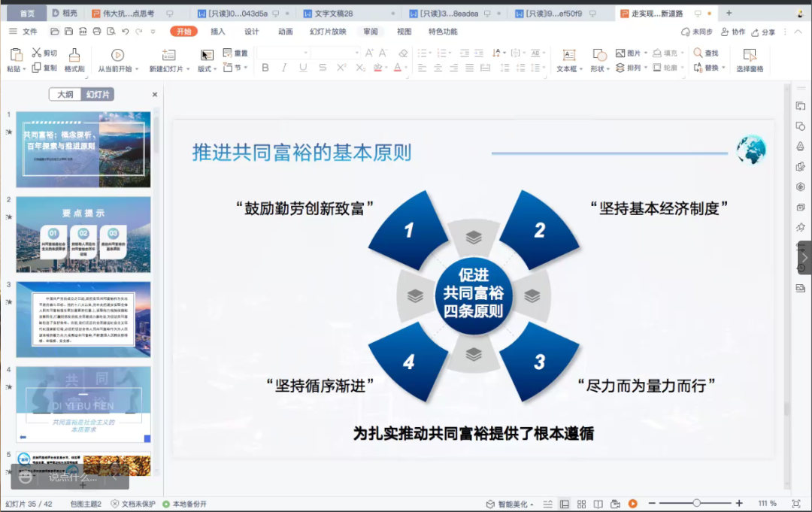812x512 pixels.
Task: Toggle Bold formatting
Action: 265,68
